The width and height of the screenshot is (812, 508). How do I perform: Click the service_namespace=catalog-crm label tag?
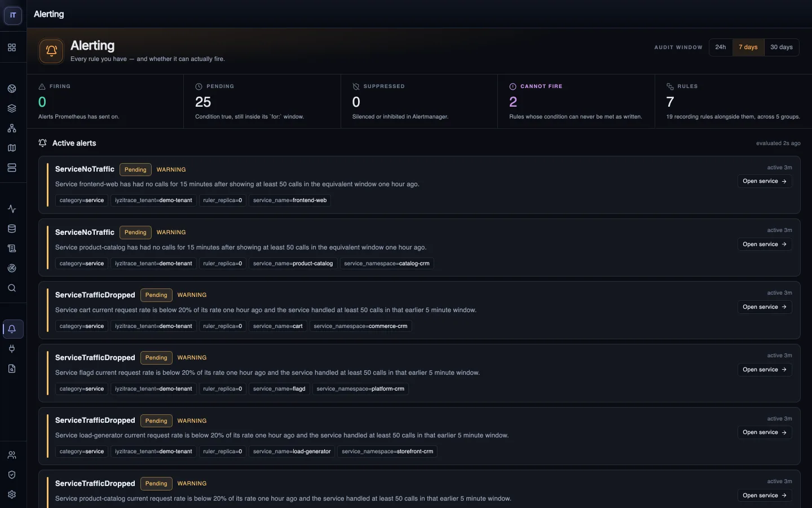(x=387, y=264)
